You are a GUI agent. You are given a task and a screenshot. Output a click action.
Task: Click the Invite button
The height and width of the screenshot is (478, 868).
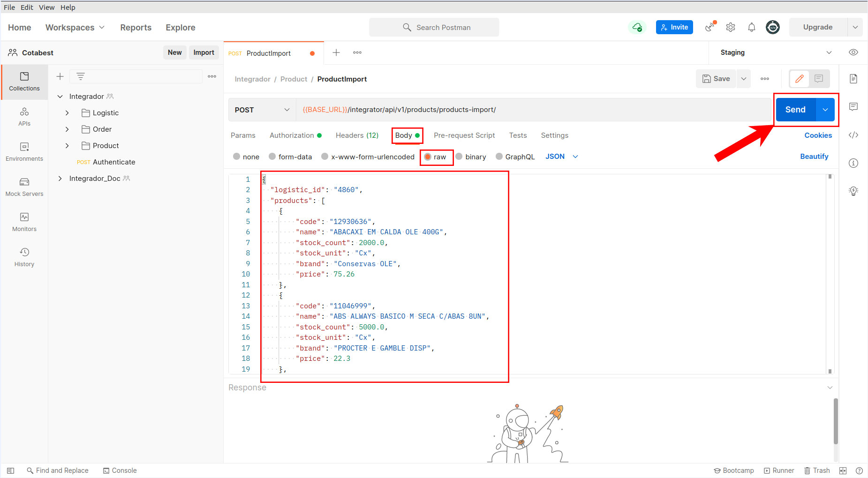click(x=674, y=27)
